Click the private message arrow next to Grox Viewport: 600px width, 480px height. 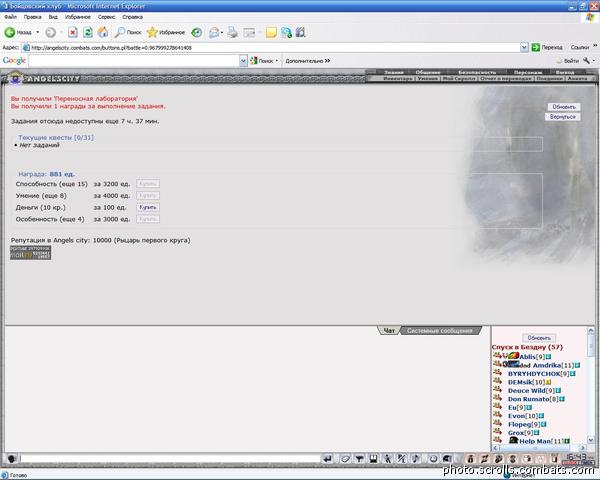tap(497, 431)
